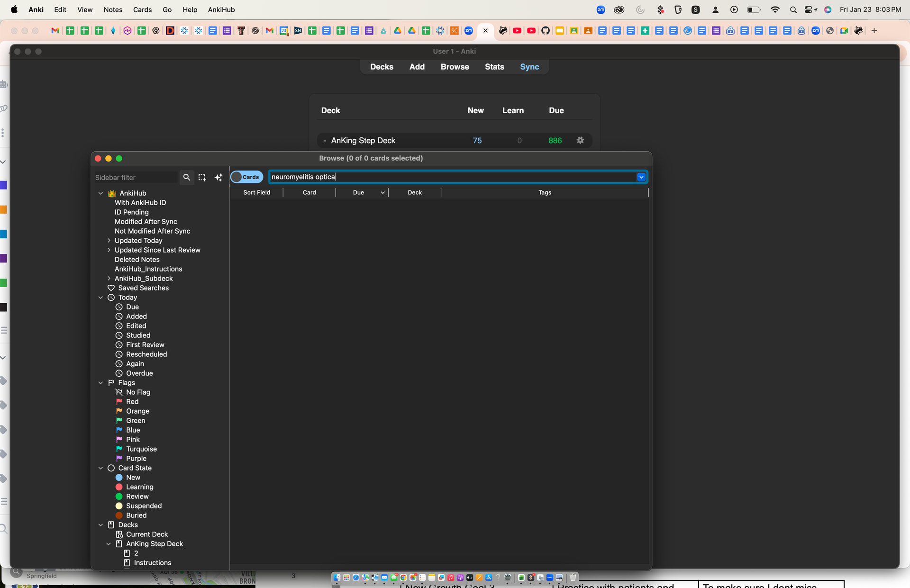Open the search history dropdown arrow
Viewport: 910px width, 588px height.
click(x=641, y=177)
